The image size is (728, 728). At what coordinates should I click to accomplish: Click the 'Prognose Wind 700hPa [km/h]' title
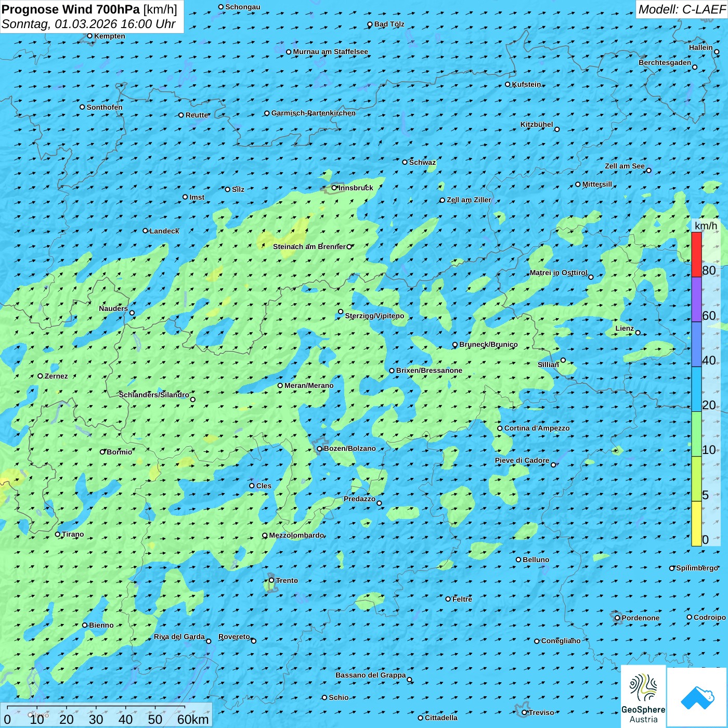pos(89,9)
